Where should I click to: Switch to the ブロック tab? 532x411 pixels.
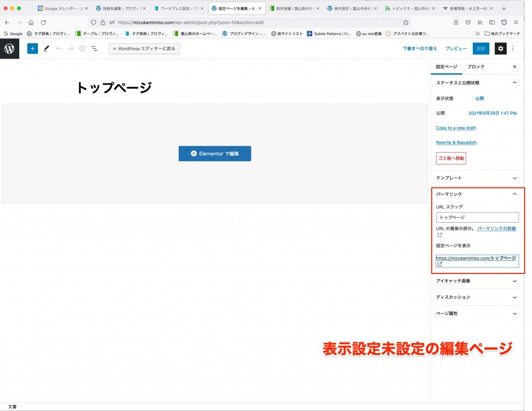coord(475,67)
